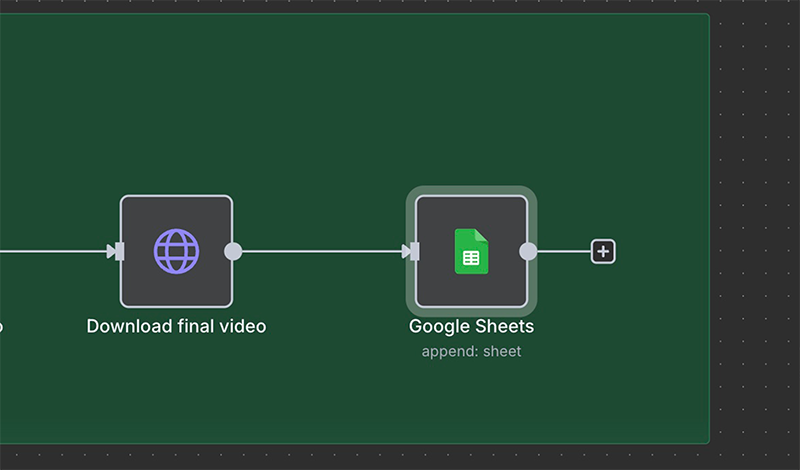800x470 pixels.
Task: Click input connector of Google Sheets node
Action: 415,251
